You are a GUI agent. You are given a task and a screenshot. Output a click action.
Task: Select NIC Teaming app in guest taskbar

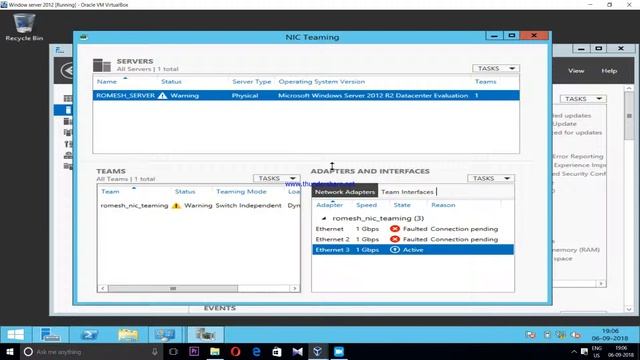click(205, 335)
